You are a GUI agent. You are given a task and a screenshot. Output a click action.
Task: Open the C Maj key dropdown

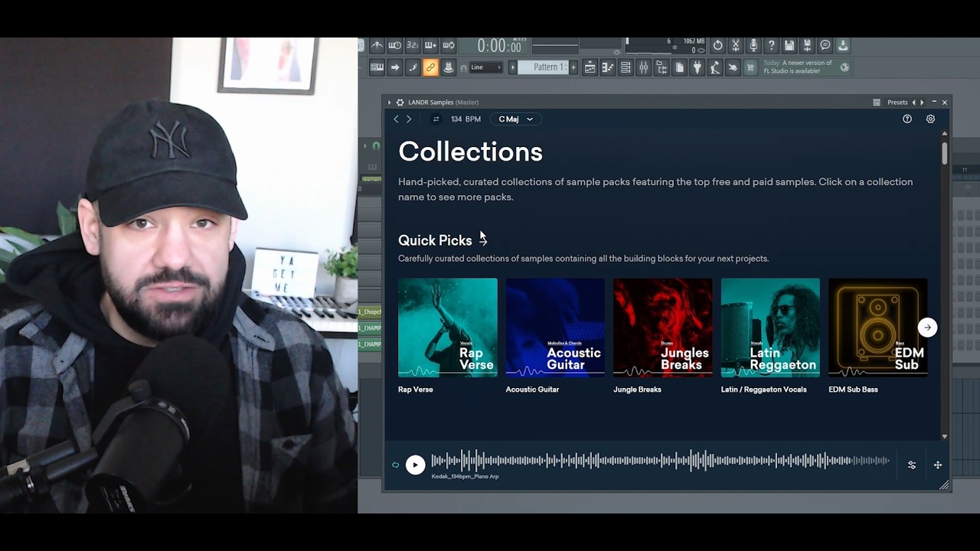click(x=516, y=119)
